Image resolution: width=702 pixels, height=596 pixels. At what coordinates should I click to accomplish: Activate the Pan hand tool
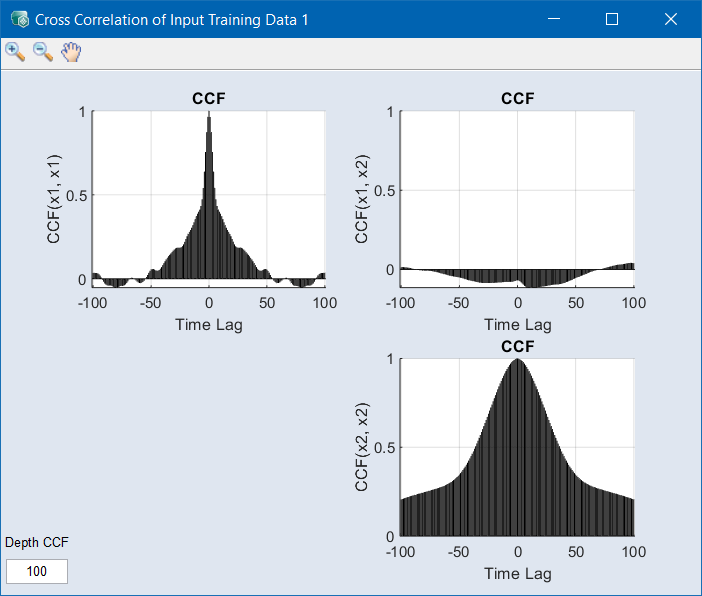[70, 52]
